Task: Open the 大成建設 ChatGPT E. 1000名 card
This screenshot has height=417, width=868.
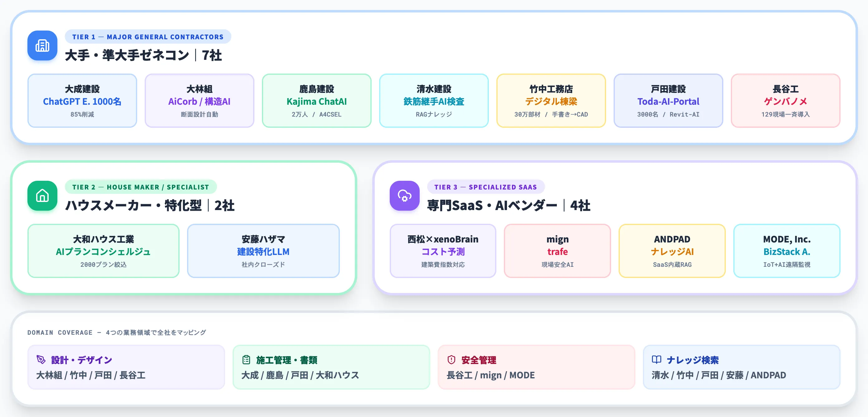Action: [82, 101]
